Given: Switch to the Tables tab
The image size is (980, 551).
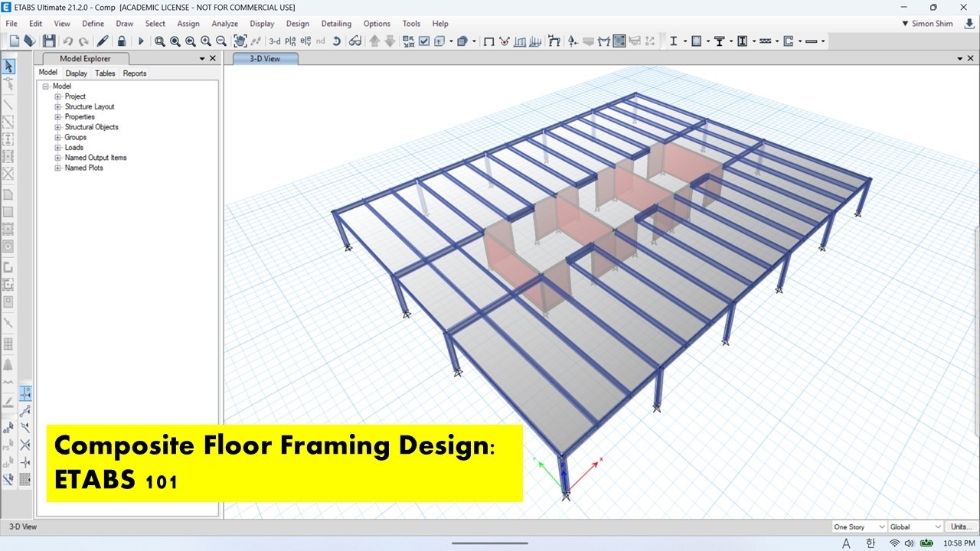Looking at the screenshot, I should (x=105, y=73).
